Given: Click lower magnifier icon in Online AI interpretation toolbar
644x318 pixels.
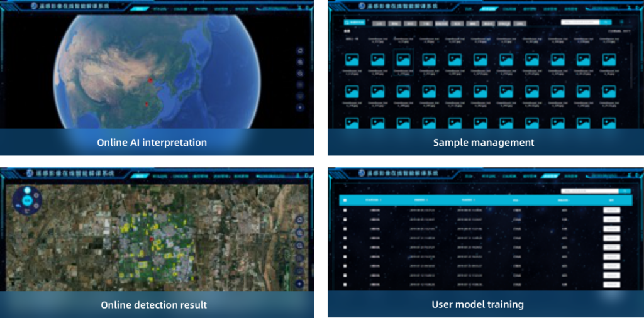Looking at the screenshot, I should [300, 74].
